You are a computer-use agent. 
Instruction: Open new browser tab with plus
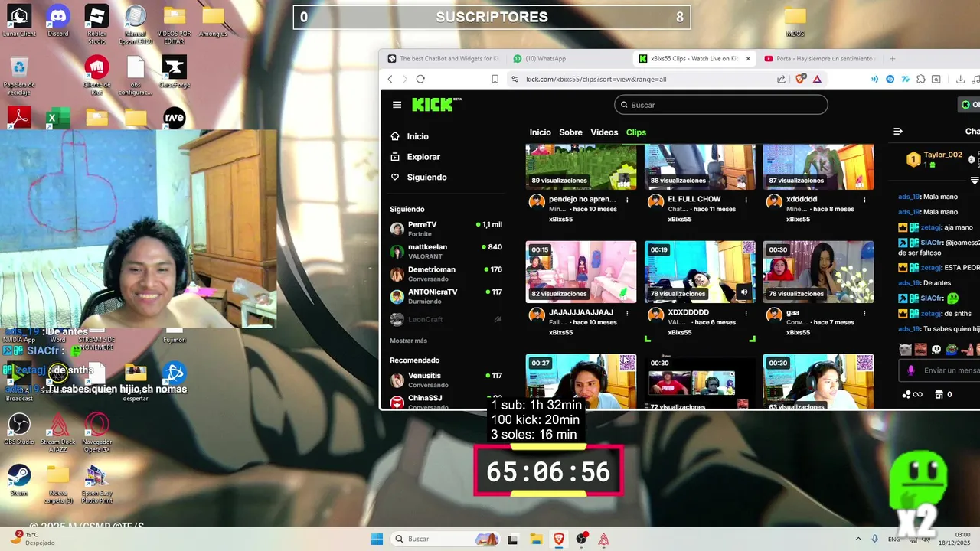click(892, 58)
